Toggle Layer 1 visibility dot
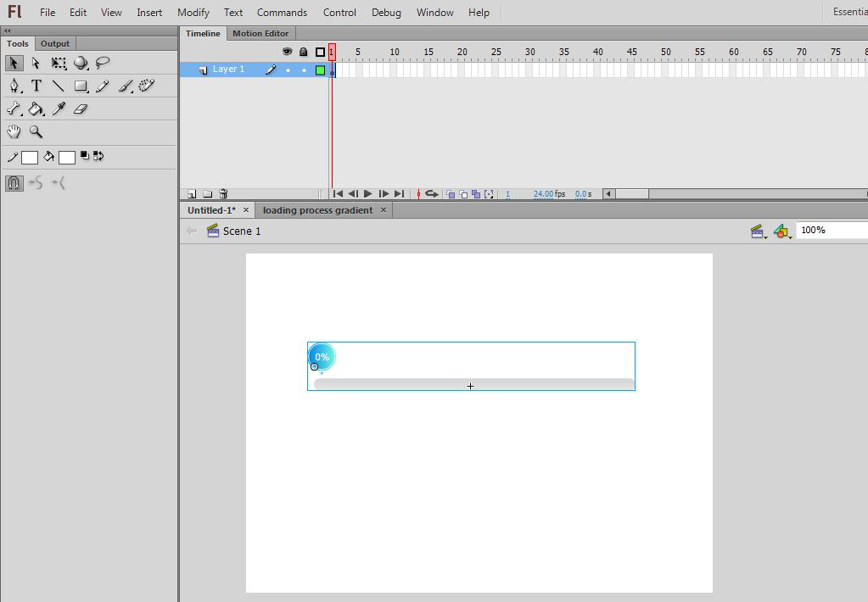868x602 pixels. pos(288,70)
